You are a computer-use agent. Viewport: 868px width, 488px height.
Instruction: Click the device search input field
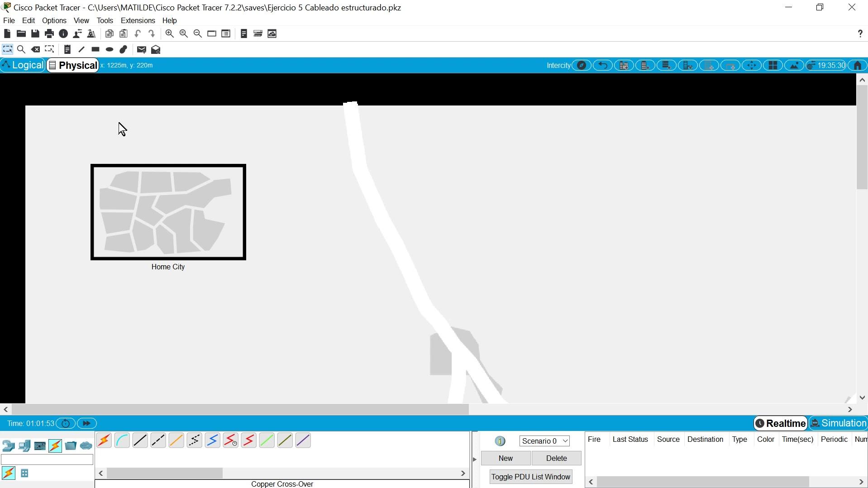(x=47, y=460)
